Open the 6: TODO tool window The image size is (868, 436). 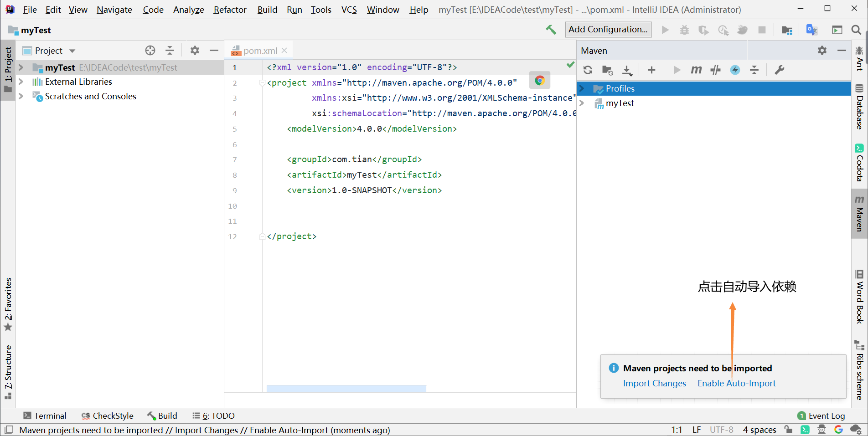point(213,416)
